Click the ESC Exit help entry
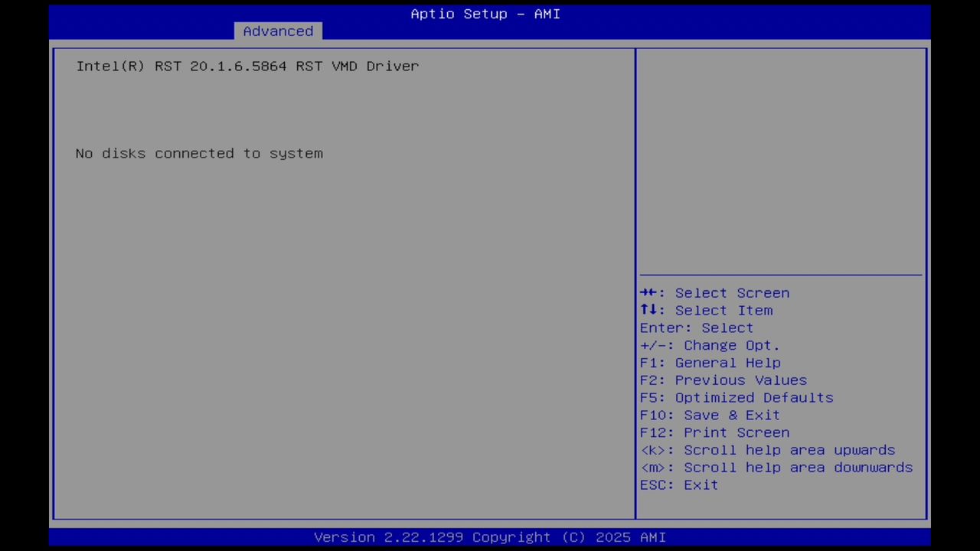 point(678,484)
